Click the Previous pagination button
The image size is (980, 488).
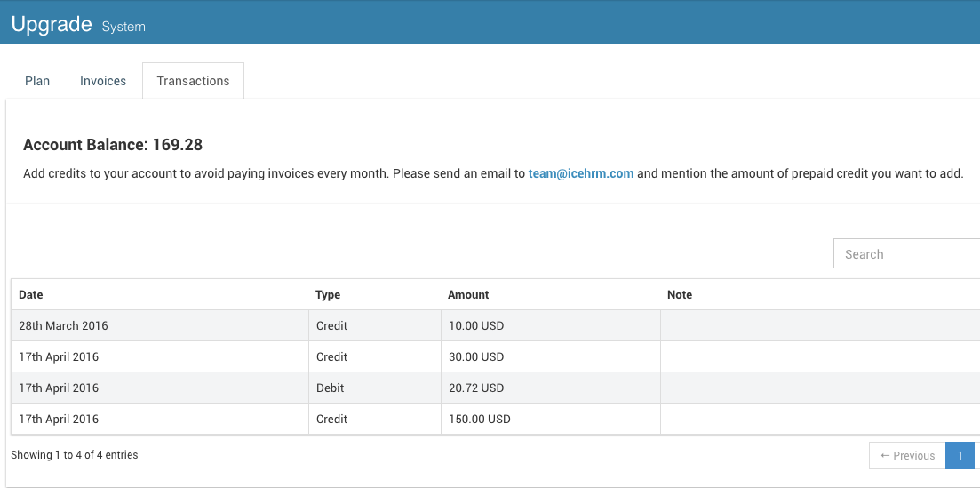pyautogui.click(x=907, y=455)
